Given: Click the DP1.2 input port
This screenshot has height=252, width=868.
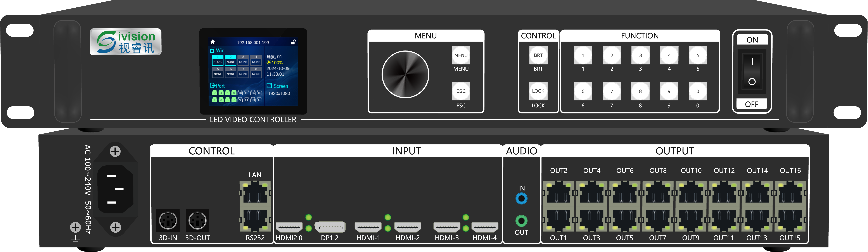Looking at the screenshot, I should click(330, 227).
